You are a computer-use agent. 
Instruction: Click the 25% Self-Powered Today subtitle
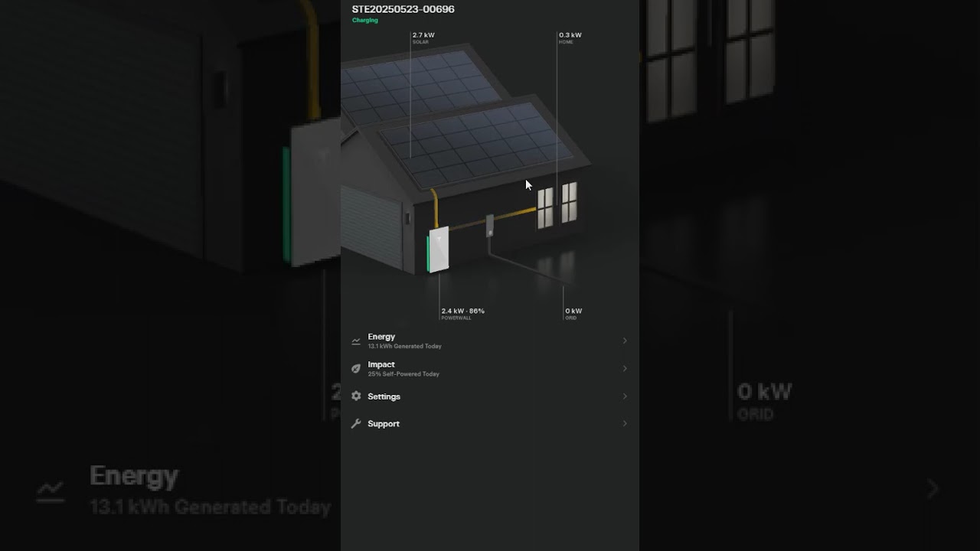tap(403, 374)
